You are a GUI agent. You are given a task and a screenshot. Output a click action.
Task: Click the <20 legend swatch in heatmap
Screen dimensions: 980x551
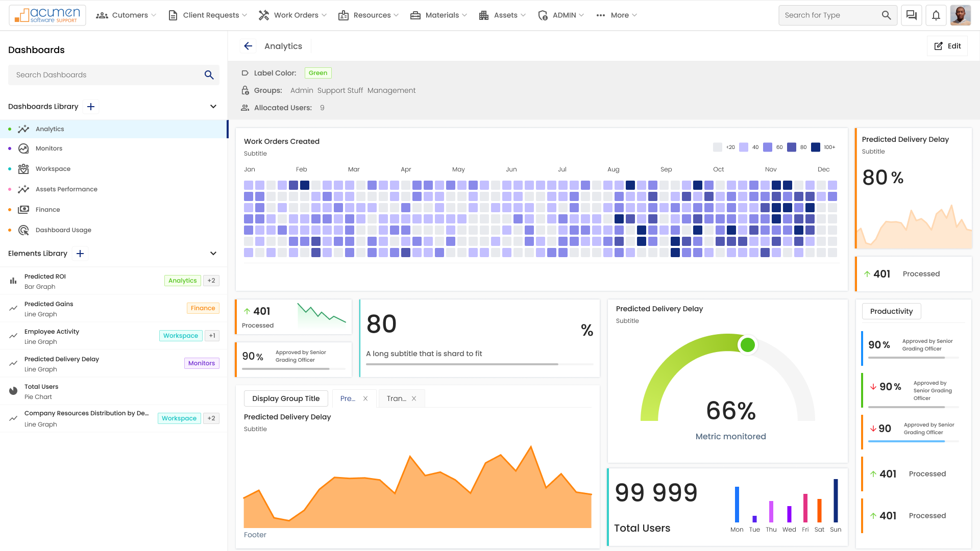coord(718,147)
